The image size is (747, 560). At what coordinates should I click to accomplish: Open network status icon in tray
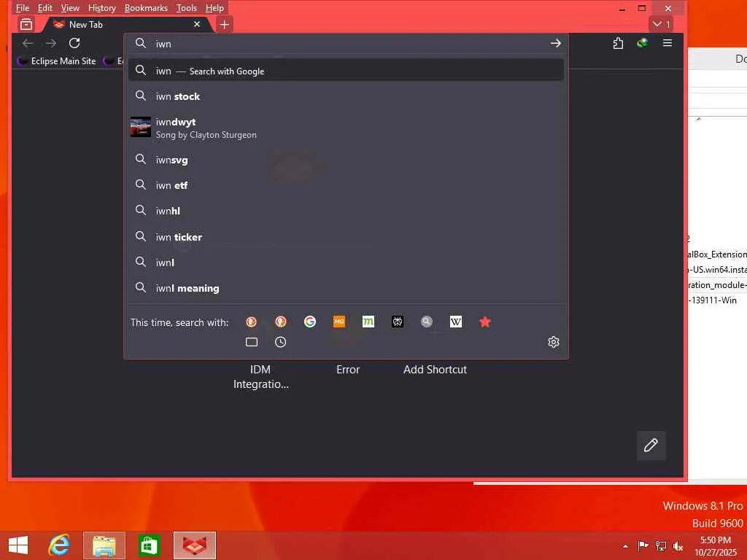[661, 545]
